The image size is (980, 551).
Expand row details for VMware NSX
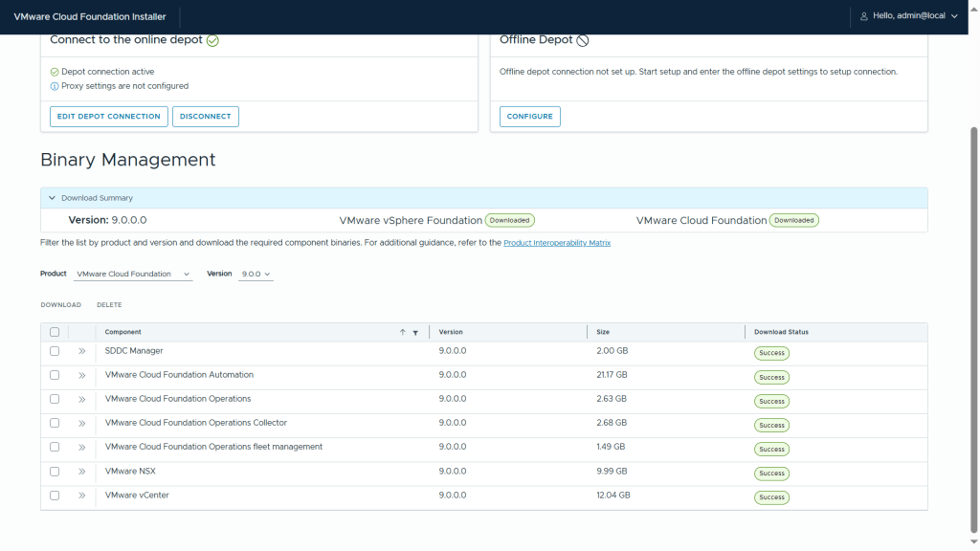(82, 472)
